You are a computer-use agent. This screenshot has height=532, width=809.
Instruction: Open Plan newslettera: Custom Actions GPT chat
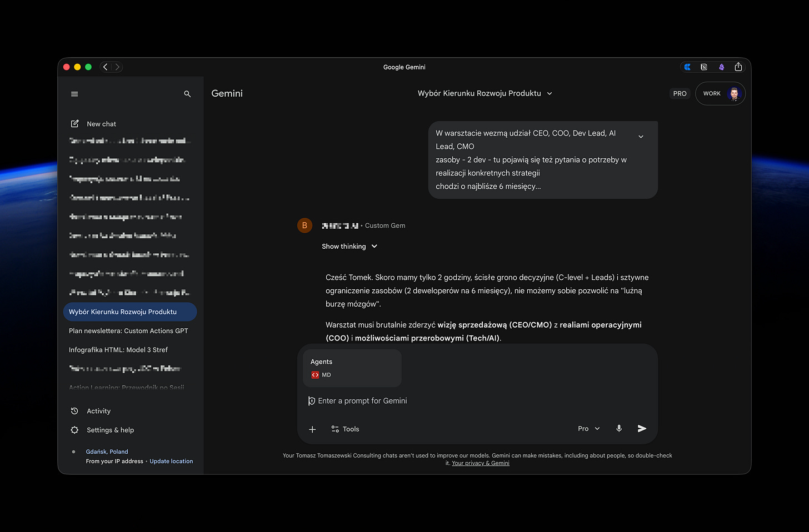click(129, 330)
